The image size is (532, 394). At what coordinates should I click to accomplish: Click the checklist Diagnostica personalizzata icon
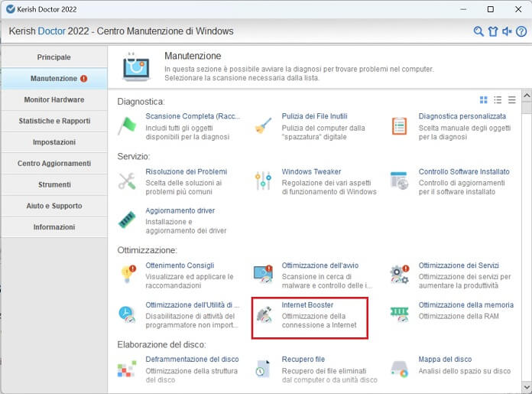[x=399, y=126]
